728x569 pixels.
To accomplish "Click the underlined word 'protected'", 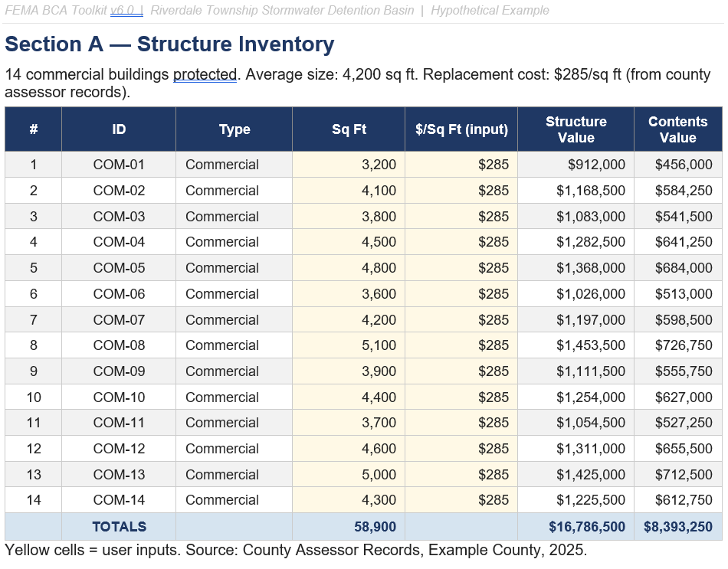I will click(205, 75).
